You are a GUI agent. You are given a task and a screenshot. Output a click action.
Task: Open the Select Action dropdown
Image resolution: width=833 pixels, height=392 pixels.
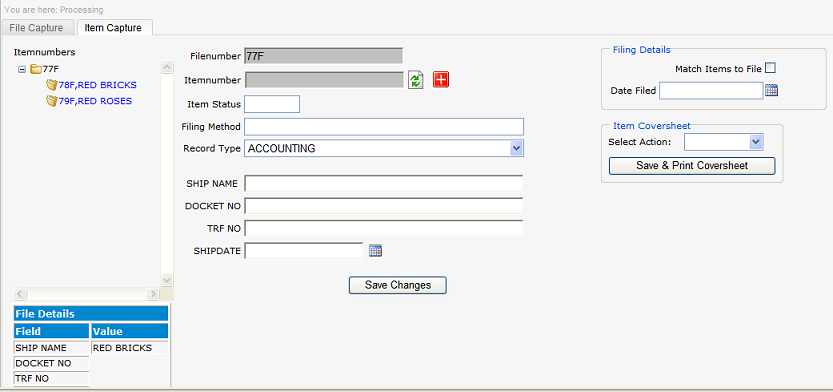(x=756, y=142)
